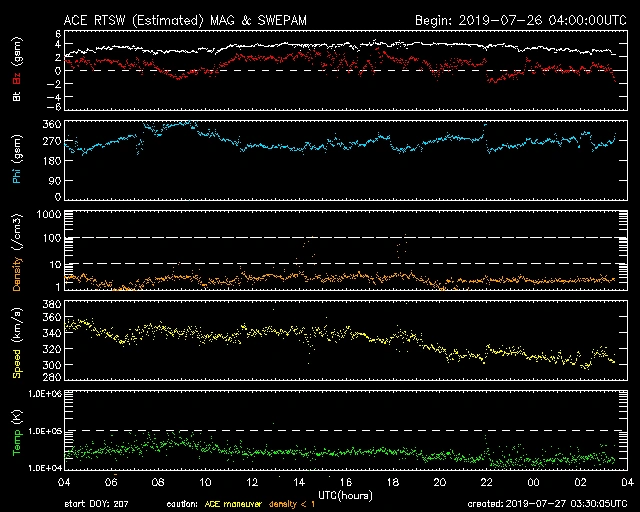Click the '320' tick on the Speed axis
The width and height of the screenshot is (640, 512).
52,349
